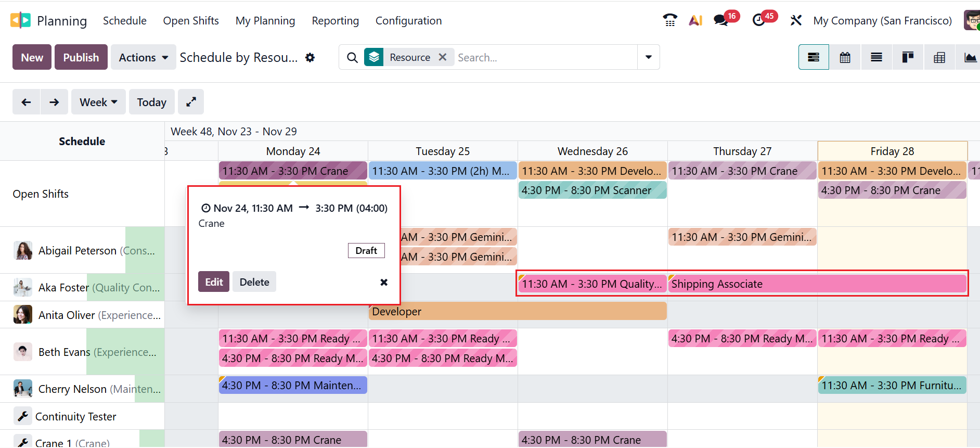Viewport: 980px width, 448px height.
Task: Switch to the Pivot table view
Action: coord(939,57)
